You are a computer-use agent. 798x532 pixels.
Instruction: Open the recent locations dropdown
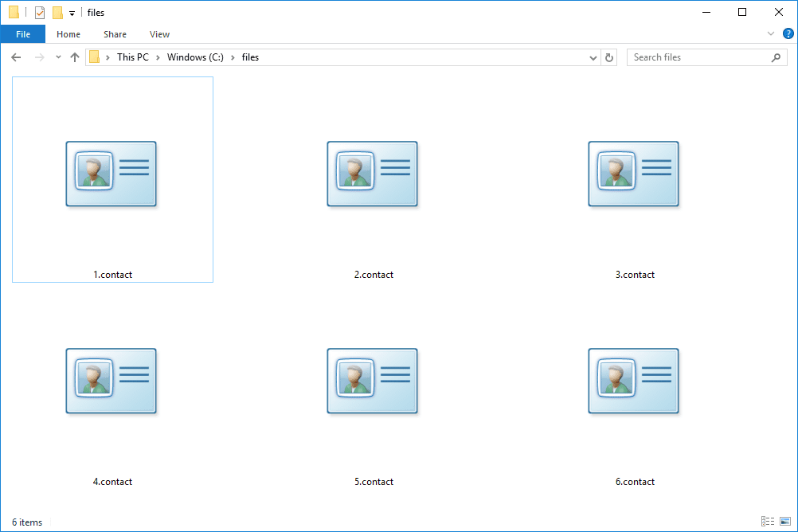click(58, 57)
